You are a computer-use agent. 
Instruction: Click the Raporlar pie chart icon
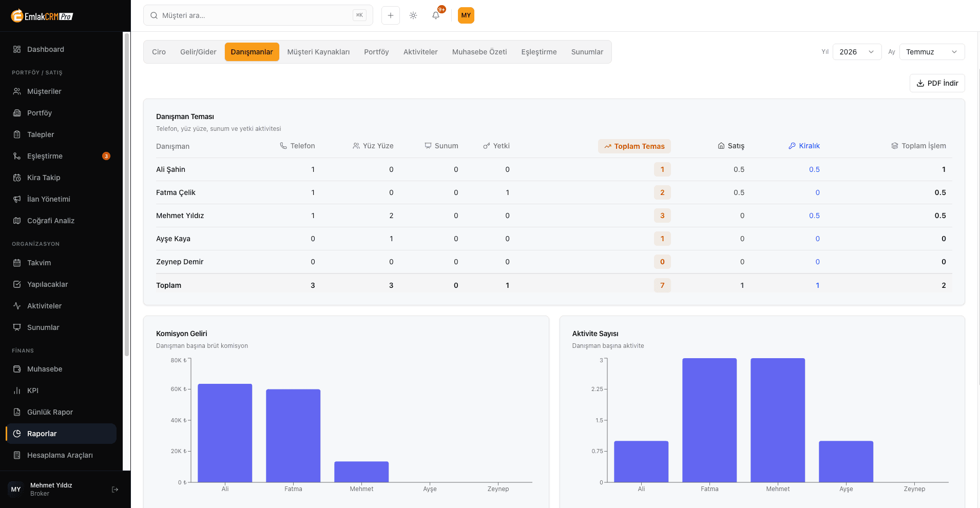pyautogui.click(x=17, y=434)
